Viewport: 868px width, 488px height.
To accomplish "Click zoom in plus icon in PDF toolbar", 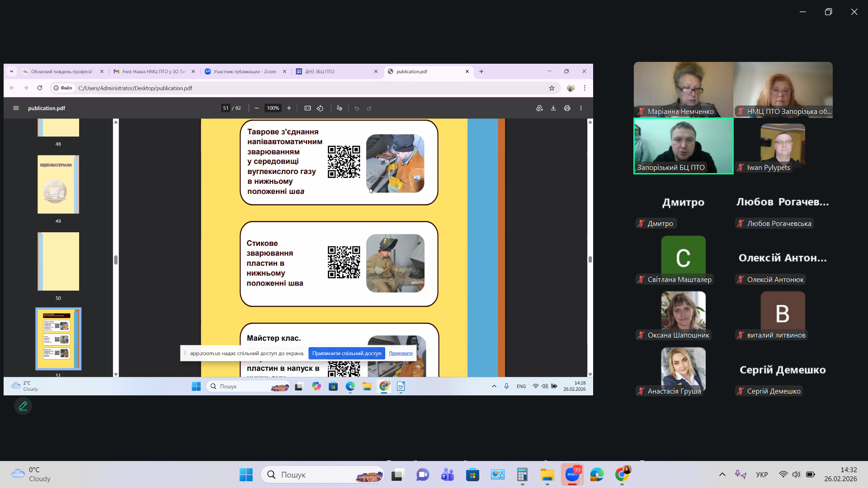I will pyautogui.click(x=289, y=108).
